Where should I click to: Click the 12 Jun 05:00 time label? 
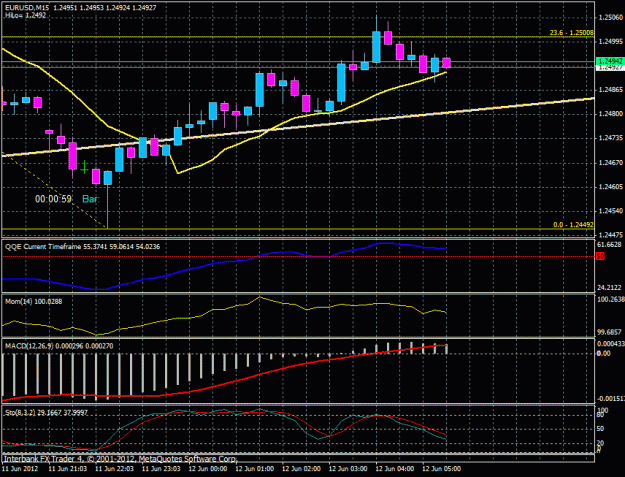coord(442,469)
